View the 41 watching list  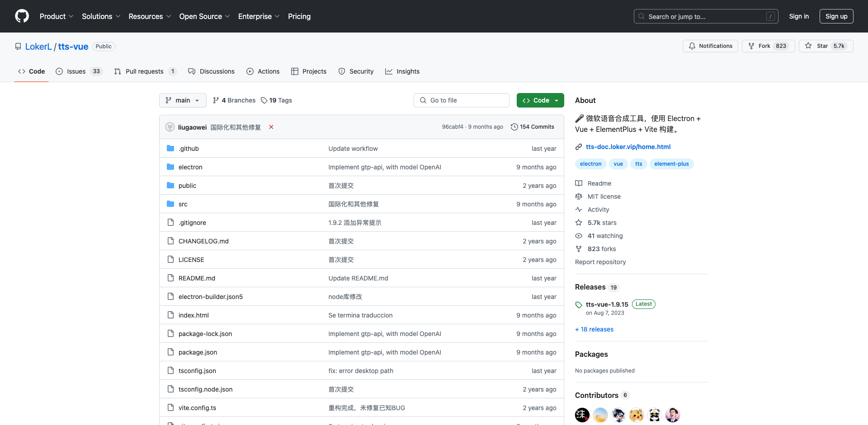click(599, 236)
